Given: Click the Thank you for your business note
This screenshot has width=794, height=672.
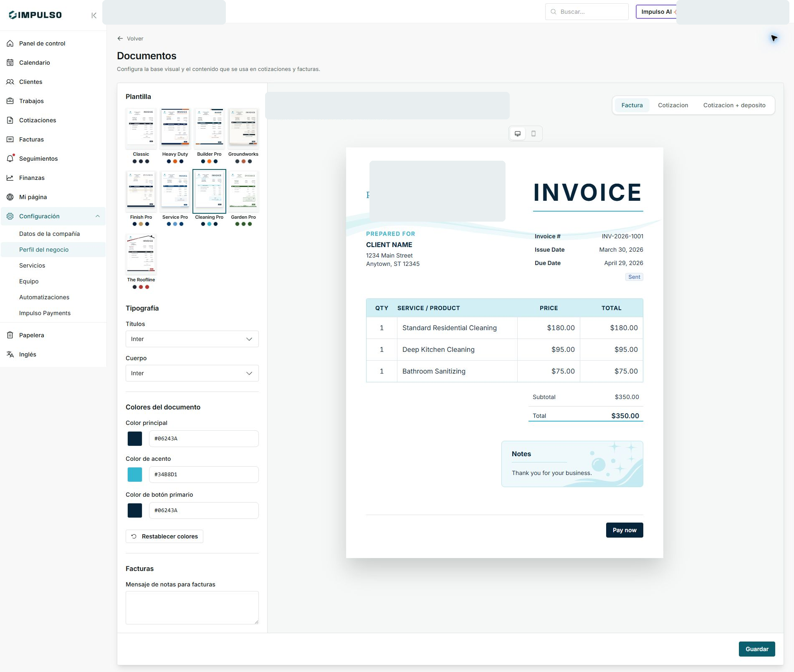Looking at the screenshot, I should pos(552,473).
